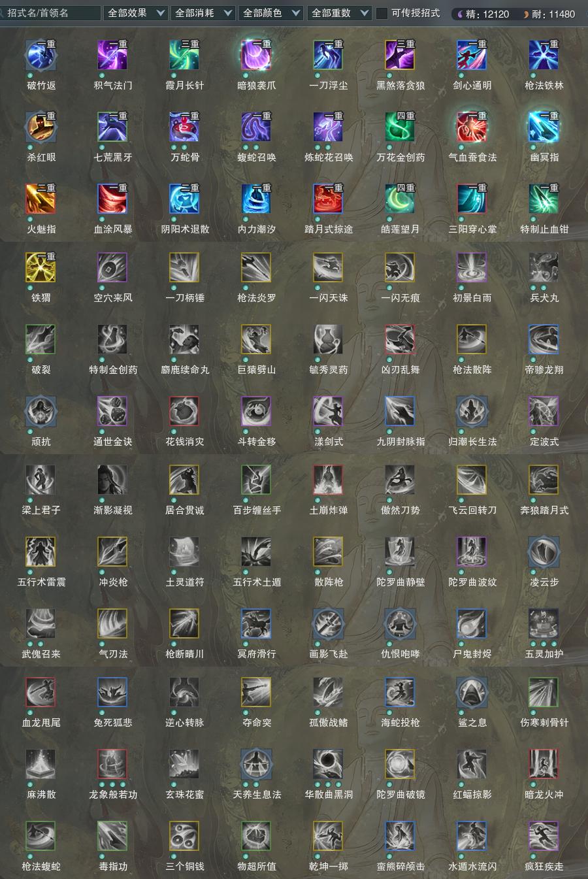Click the 阴阳术退散 skill name
Screen dimensions: 588x879
[x=184, y=229]
